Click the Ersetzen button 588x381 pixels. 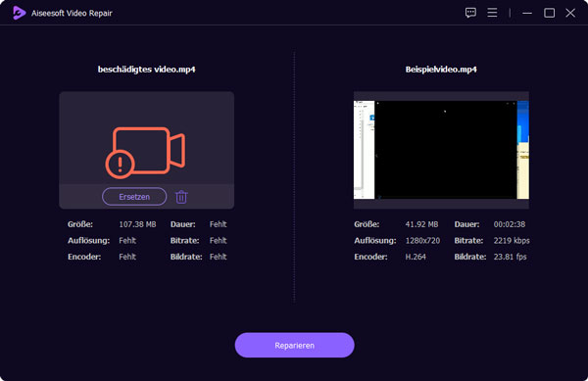point(134,197)
